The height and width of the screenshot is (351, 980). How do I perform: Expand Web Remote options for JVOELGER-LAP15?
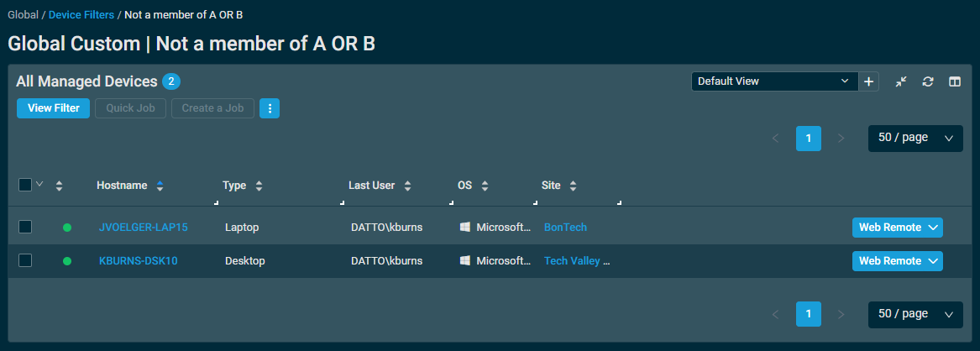(x=934, y=228)
